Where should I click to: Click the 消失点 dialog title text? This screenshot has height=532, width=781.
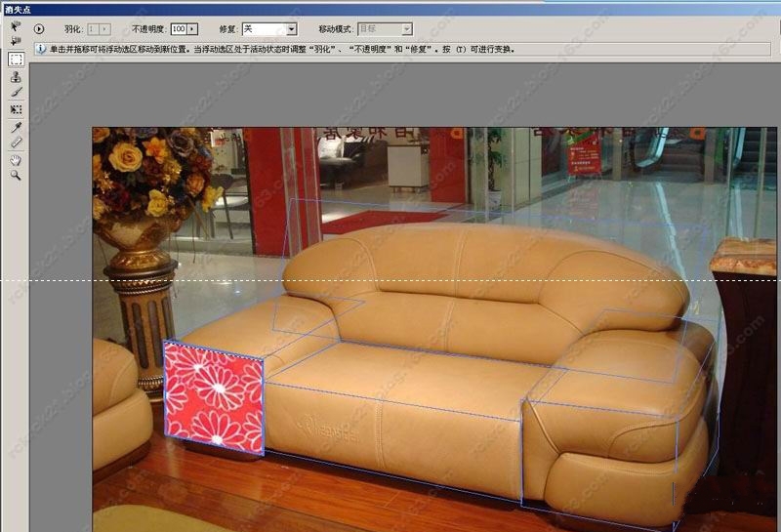(x=18, y=10)
